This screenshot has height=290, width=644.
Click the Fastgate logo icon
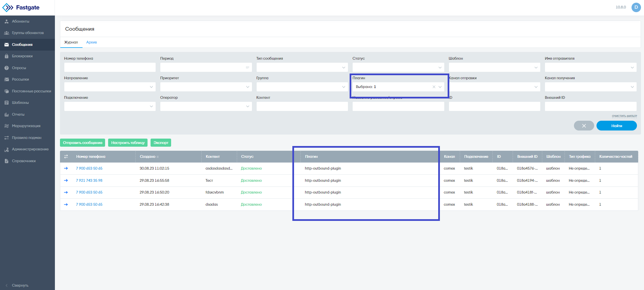coord(8,7)
